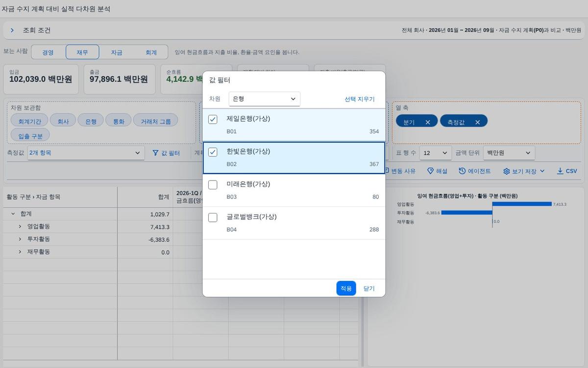
Task: Click the B03 code text
Action: pos(231,197)
